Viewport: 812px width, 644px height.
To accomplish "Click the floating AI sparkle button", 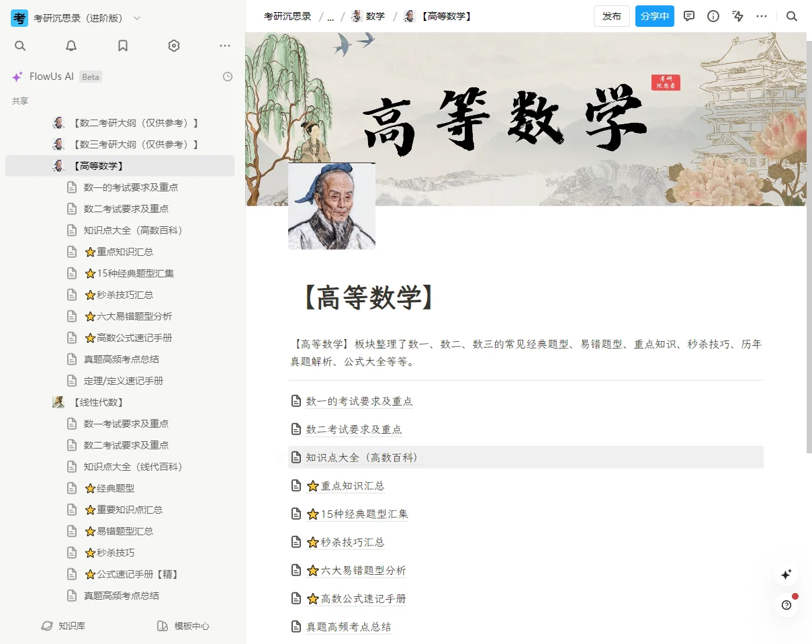I will 786,574.
